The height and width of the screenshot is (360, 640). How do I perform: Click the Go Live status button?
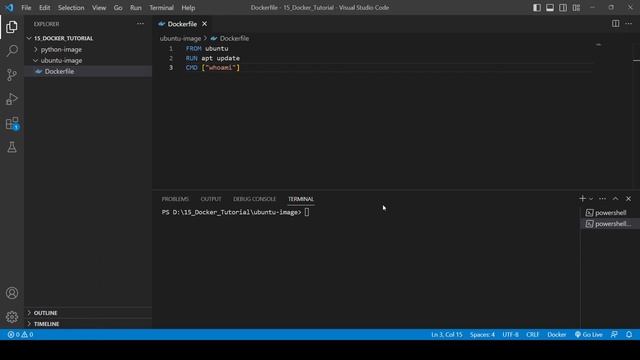click(589, 334)
